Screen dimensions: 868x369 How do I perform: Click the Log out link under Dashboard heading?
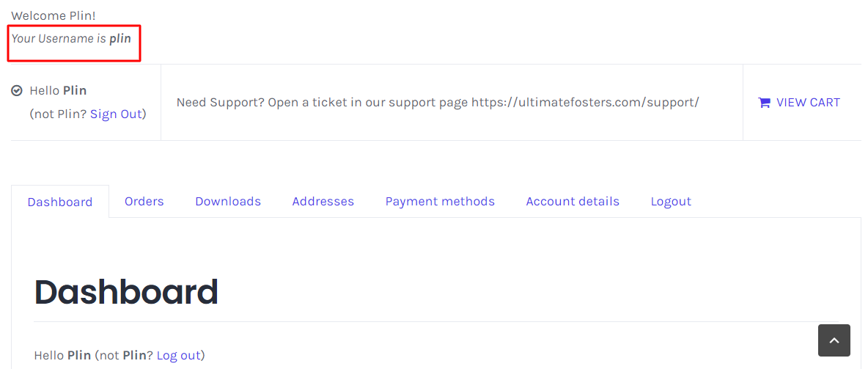coord(178,355)
